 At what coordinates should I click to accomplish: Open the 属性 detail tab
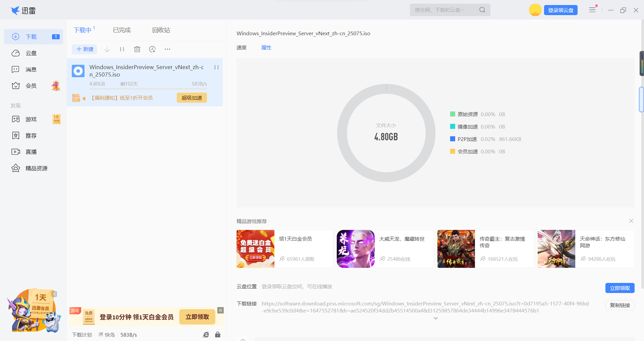pos(266,48)
